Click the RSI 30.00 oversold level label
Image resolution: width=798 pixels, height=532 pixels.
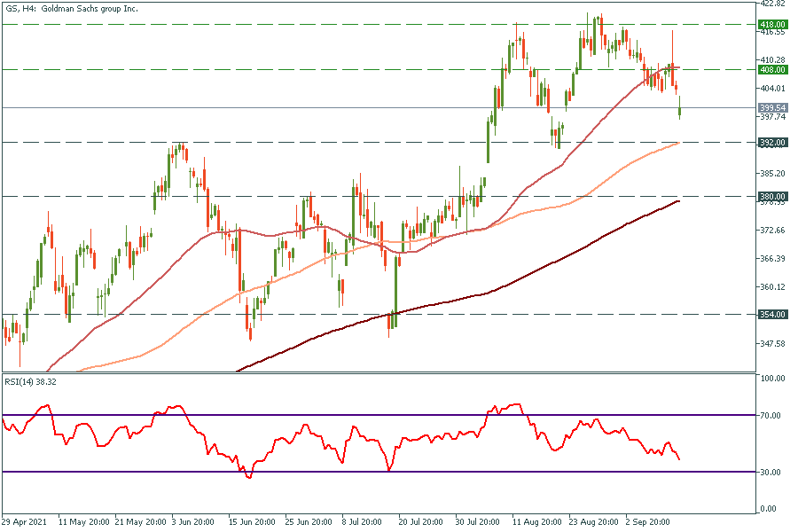point(771,472)
